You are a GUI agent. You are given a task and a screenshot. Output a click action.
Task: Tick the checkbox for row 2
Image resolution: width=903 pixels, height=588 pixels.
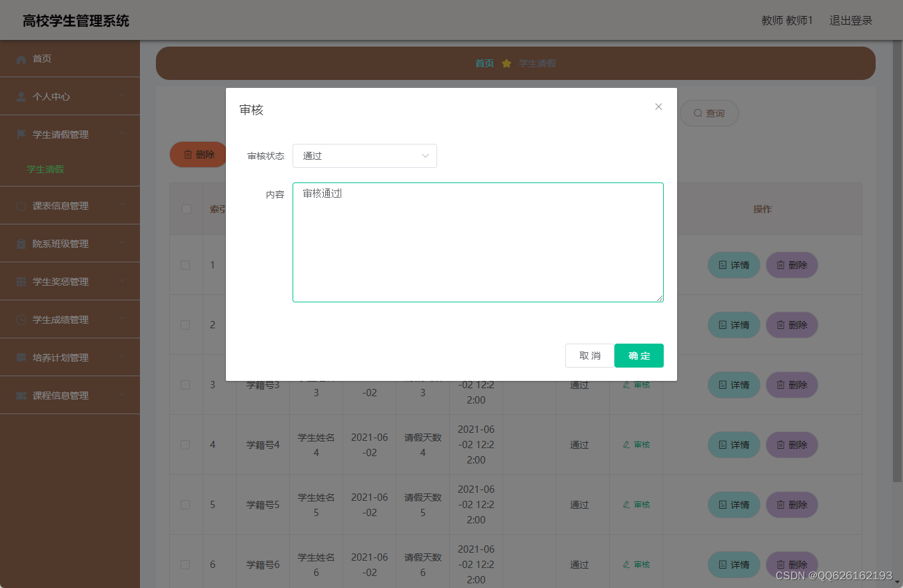point(185,325)
